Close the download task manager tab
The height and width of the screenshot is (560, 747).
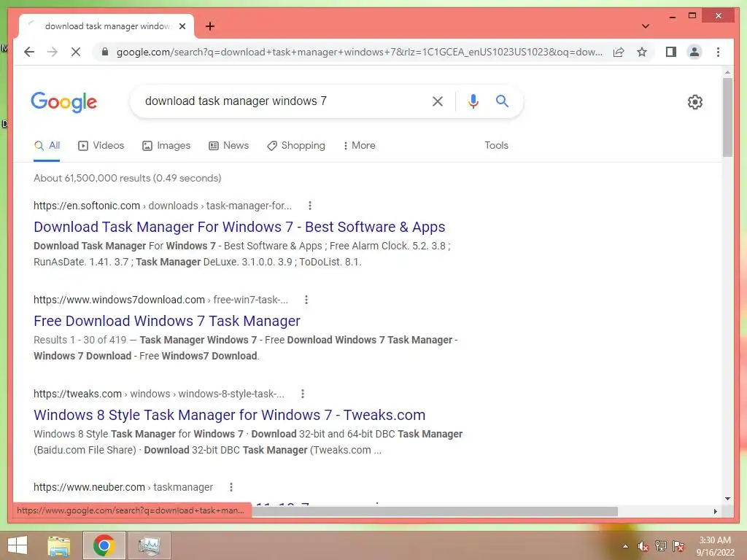pyautogui.click(x=182, y=26)
